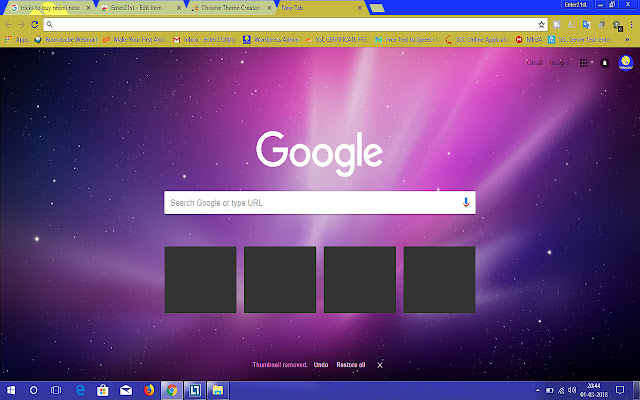Switch to the Chrome Theme Creator tab

point(231,8)
